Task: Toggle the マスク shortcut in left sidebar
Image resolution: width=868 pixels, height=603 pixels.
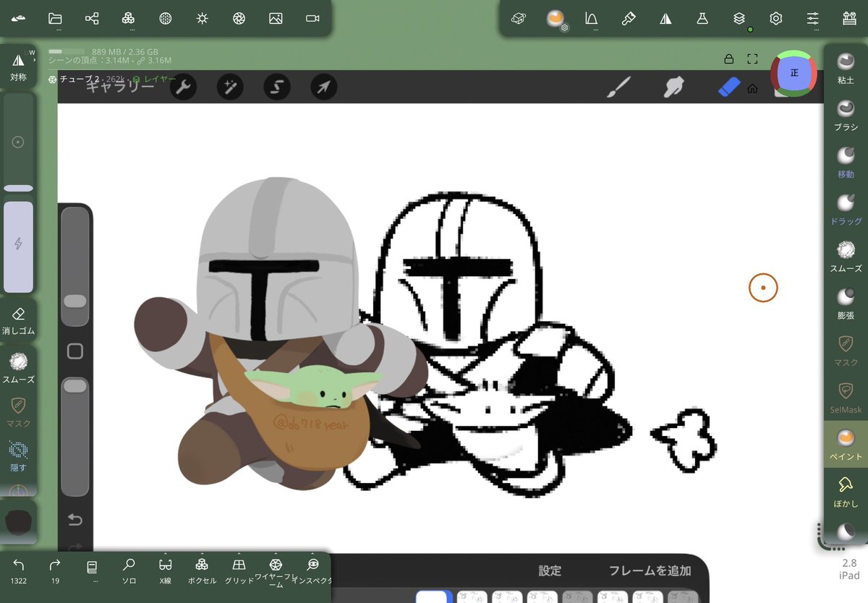Action: 19,413
